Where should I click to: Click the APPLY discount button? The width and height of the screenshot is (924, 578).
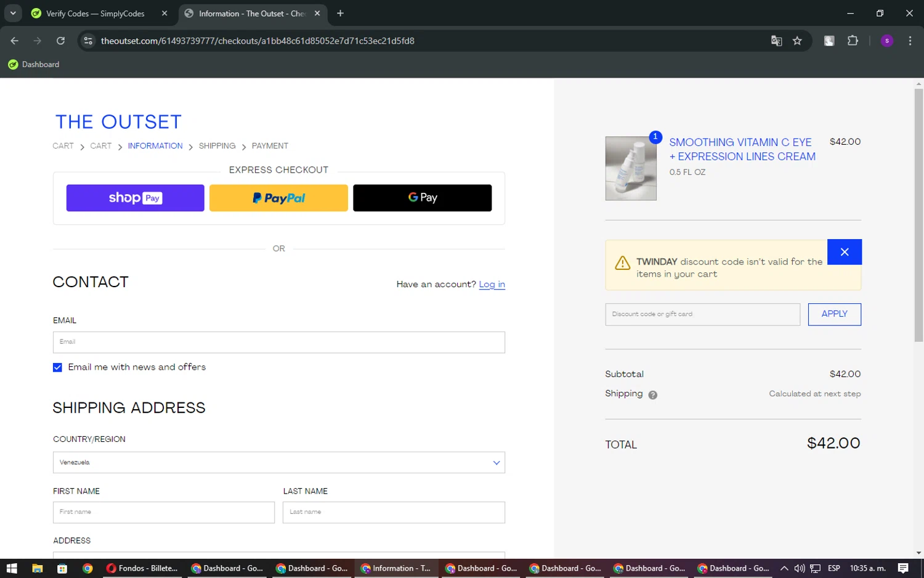[835, 314]
